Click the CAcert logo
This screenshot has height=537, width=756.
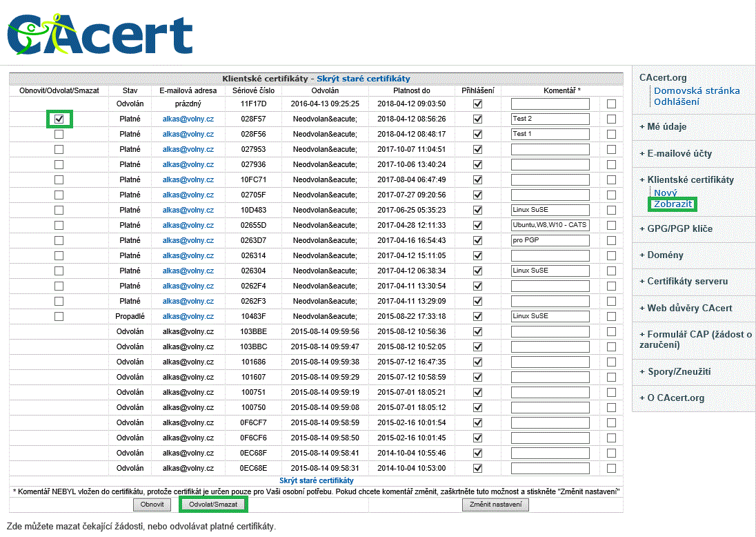[99, 33]
